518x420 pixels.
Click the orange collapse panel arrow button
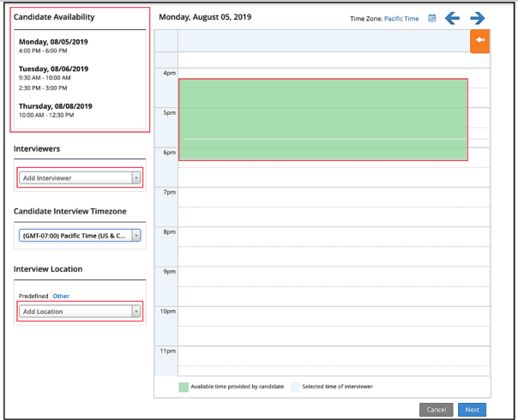[479, 41]
